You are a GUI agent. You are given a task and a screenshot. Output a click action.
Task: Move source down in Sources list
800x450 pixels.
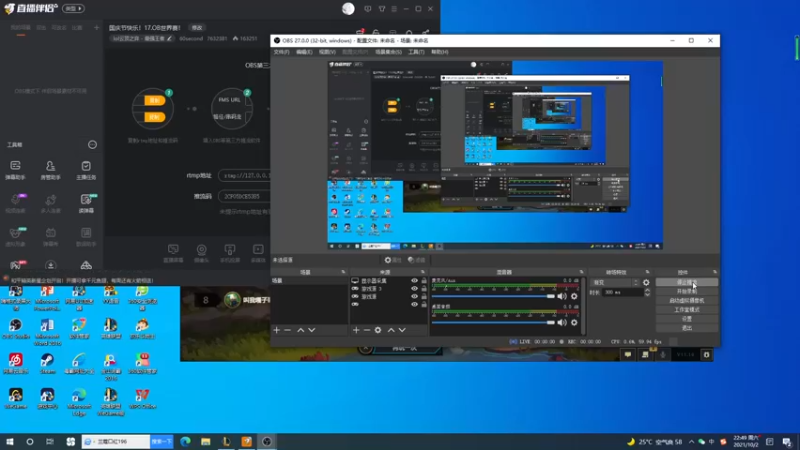click(x=403, y=330)
